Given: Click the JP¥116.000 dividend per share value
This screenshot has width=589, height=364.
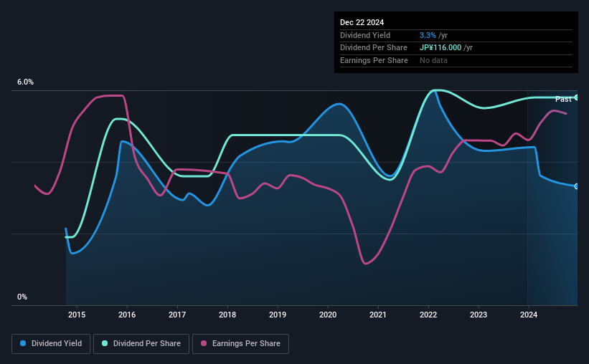Looking at the screenshot, I should point(440,48).
